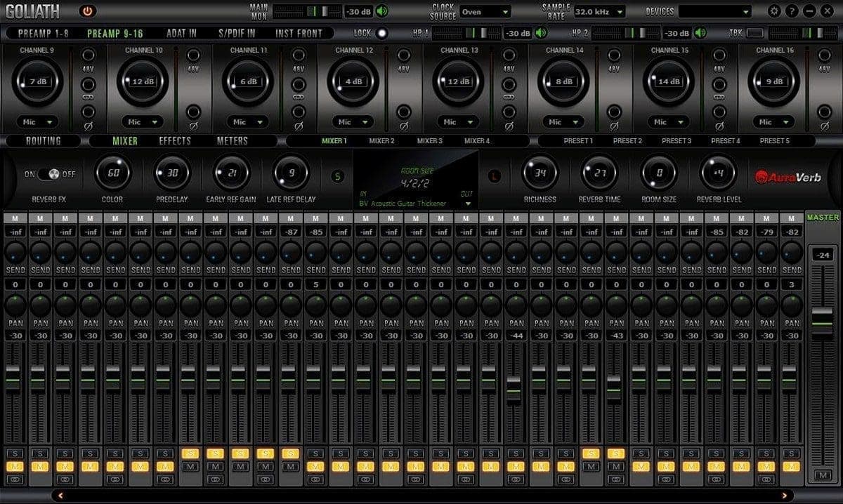This screenshot has width=843, height=504.
Task: Open the Channel 16 Mic input dropdown
Action: [x=775, y=121]
